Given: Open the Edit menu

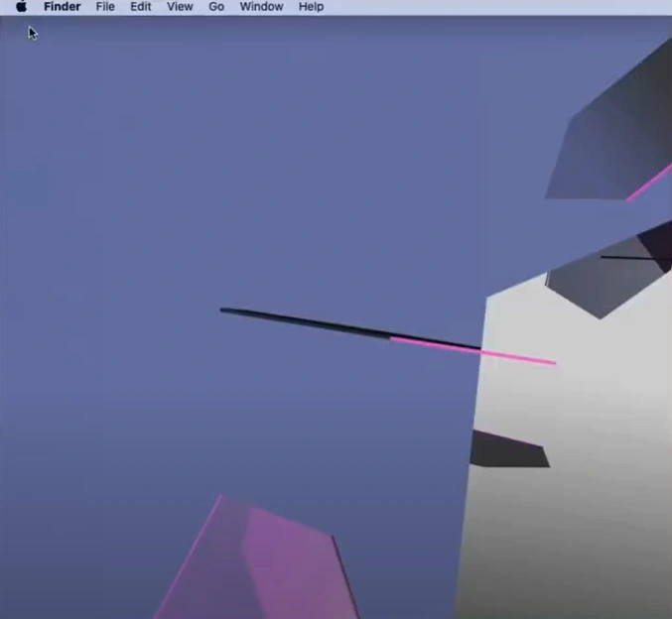Looking at the screenshot, I should click(141, 7).
